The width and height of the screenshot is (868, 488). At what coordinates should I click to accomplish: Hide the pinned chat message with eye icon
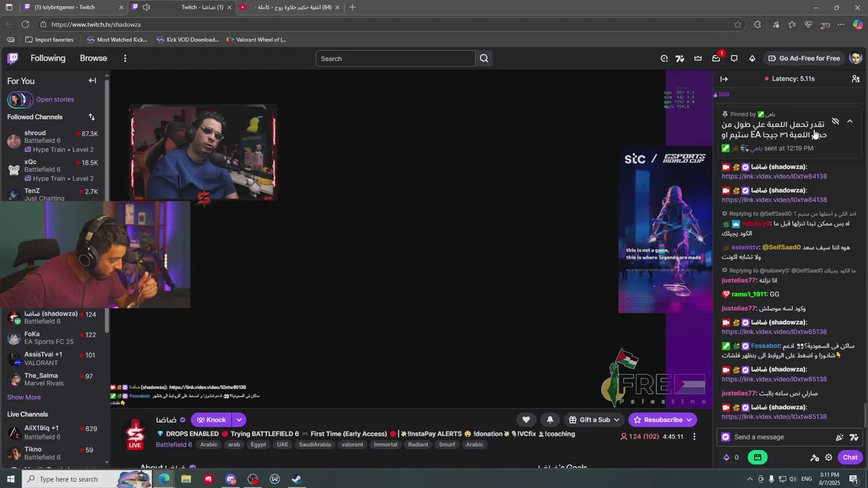(x=835, y=121)
